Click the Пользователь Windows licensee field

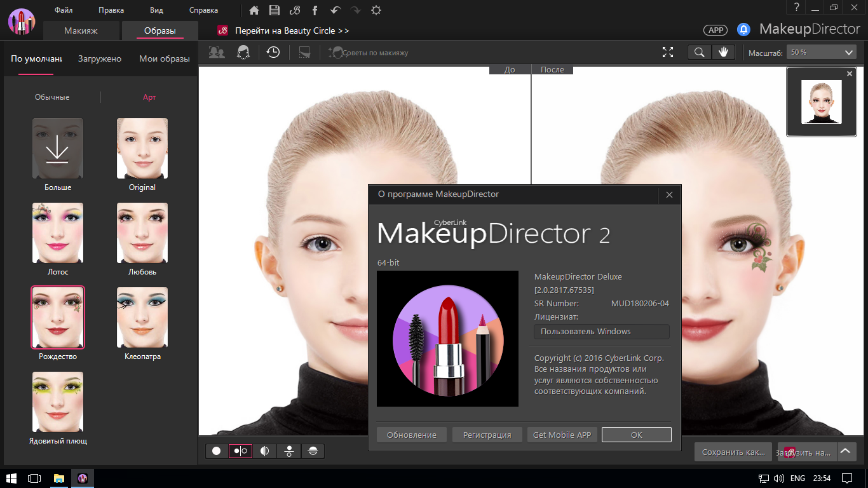[x=602, y=332]
